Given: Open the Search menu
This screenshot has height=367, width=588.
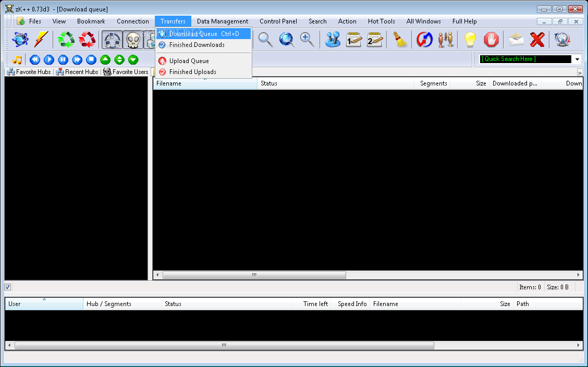Looking at the screenshot, I should (x=317, y=21).
